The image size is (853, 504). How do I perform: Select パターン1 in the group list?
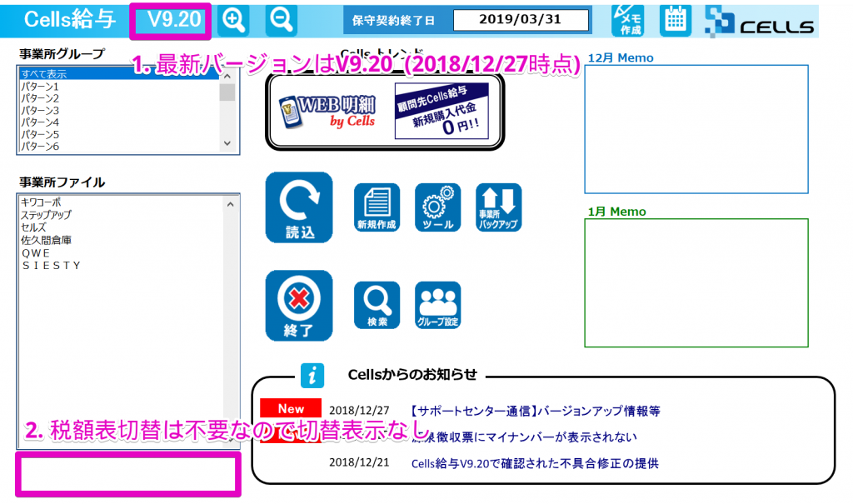120,86
